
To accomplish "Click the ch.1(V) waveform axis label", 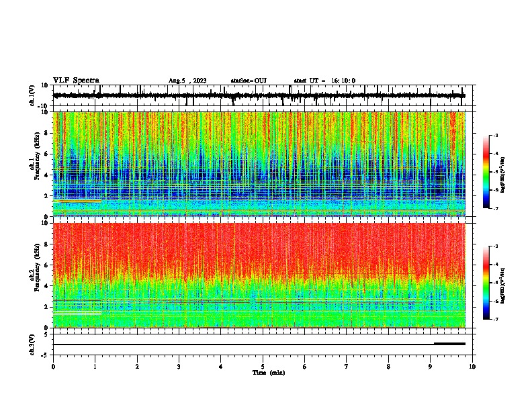I will (32, 95).
